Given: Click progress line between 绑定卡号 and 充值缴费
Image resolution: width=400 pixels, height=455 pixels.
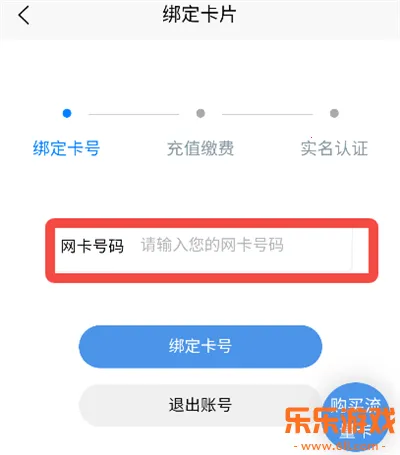Looking at the screenshot, I should pos(134,114).
